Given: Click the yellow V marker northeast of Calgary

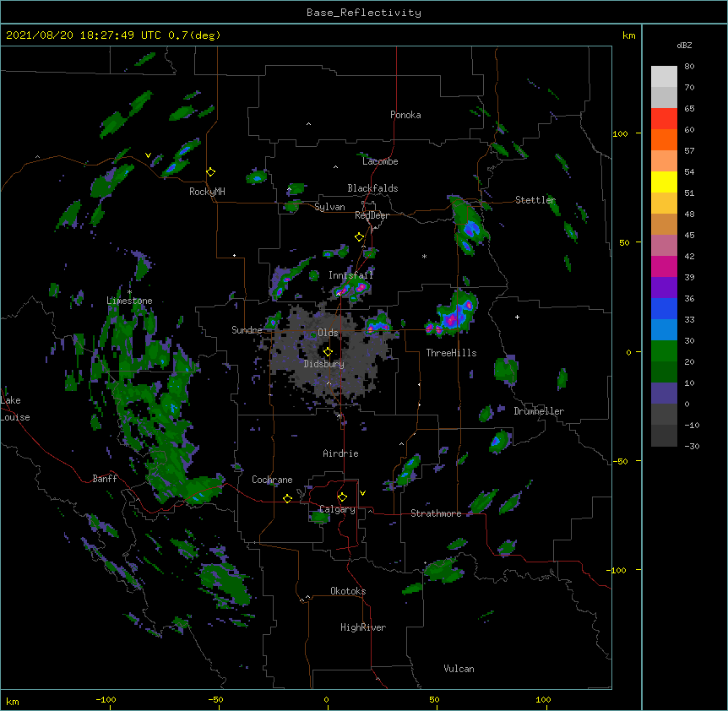Looking at the screenshot, I should (362, 493).
